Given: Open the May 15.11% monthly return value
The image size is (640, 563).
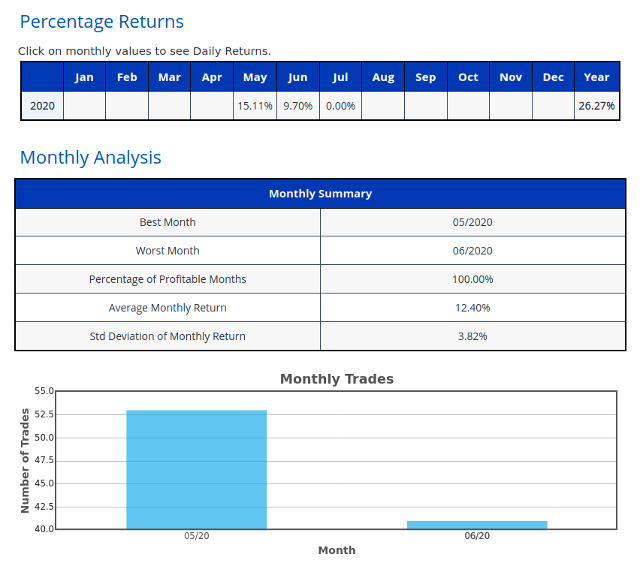Looking at the screenshot, I should click(x=255, y=106).
